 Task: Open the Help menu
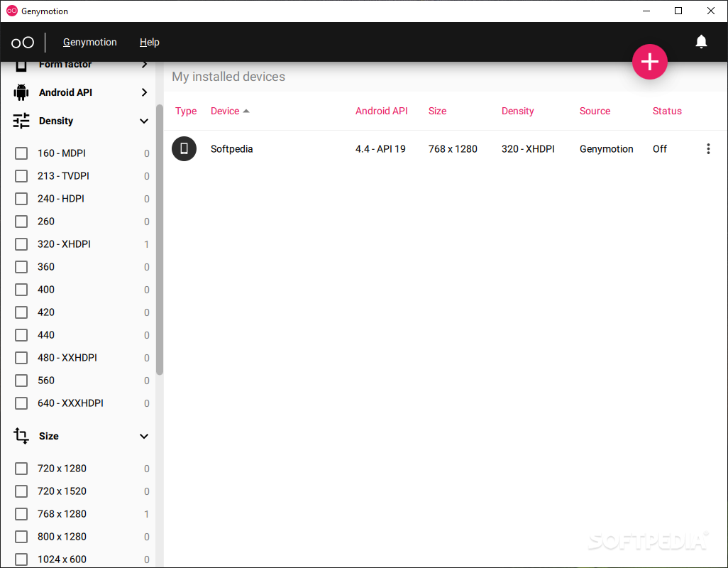150,43
